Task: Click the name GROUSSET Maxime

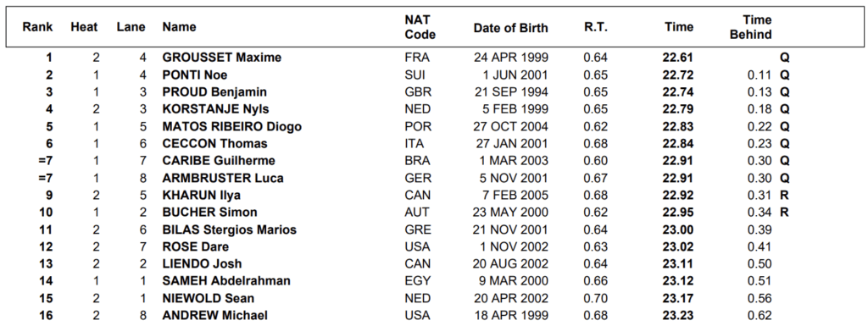Action: (221, 58)
